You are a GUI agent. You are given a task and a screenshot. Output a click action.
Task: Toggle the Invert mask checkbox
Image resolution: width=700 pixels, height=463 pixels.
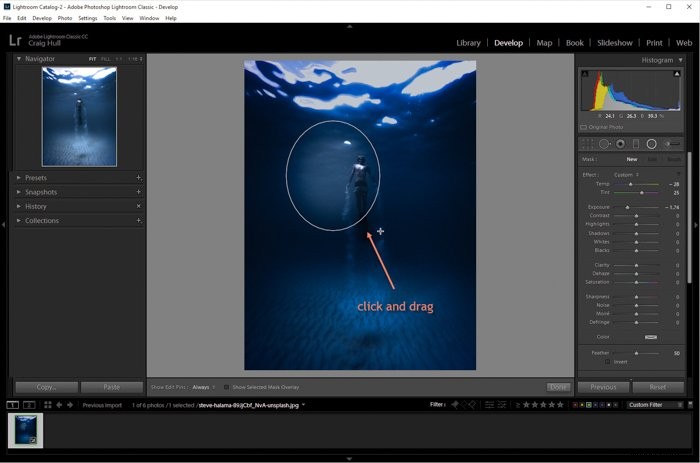pos(608,362)
